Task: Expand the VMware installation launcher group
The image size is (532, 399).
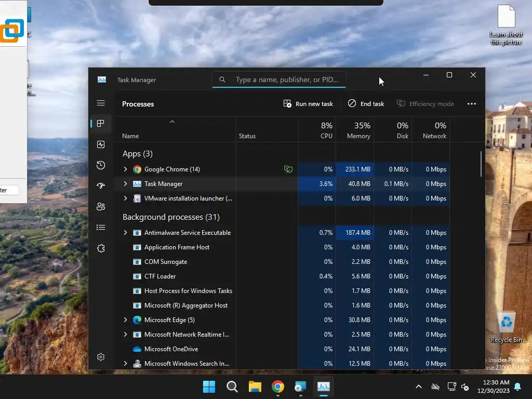Action: pyautogui.click(x=125, y=198)
